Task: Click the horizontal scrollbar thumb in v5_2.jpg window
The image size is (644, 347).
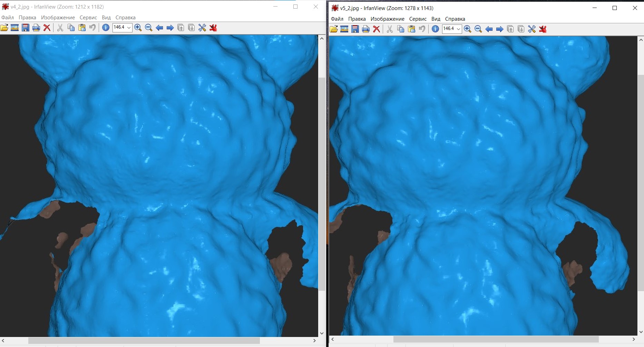Action: click(496, 339)
